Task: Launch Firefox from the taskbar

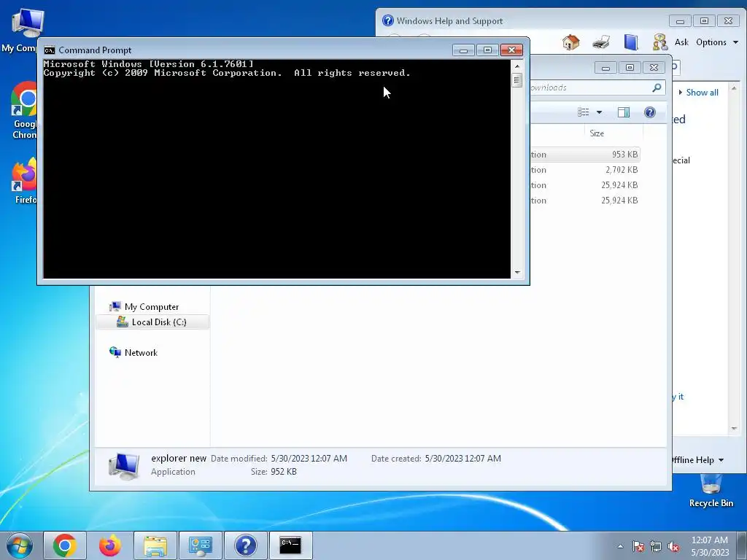Action: coord(110,545)
